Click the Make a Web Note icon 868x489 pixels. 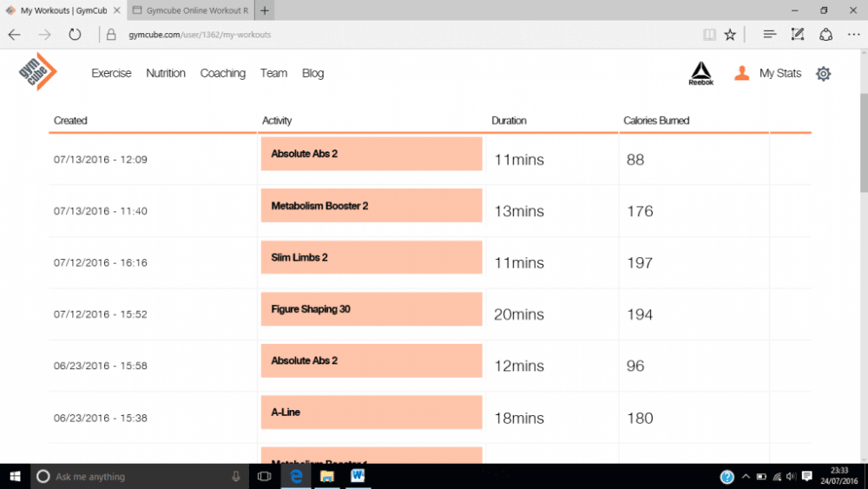click(x=798, y=35)
